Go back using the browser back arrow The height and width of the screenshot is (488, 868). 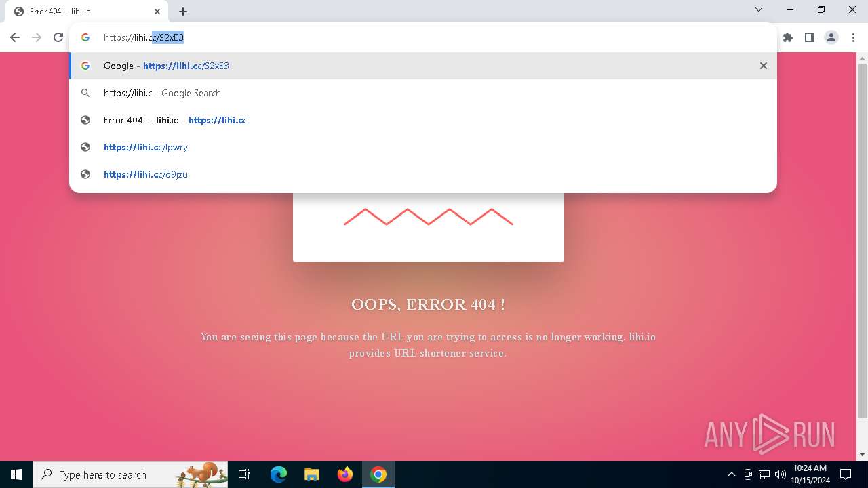click(15, 37)
